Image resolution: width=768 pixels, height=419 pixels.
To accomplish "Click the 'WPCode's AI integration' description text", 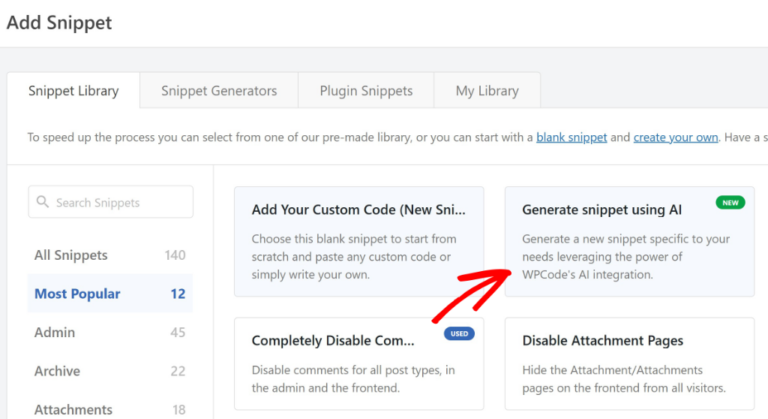I will (587, 274).
